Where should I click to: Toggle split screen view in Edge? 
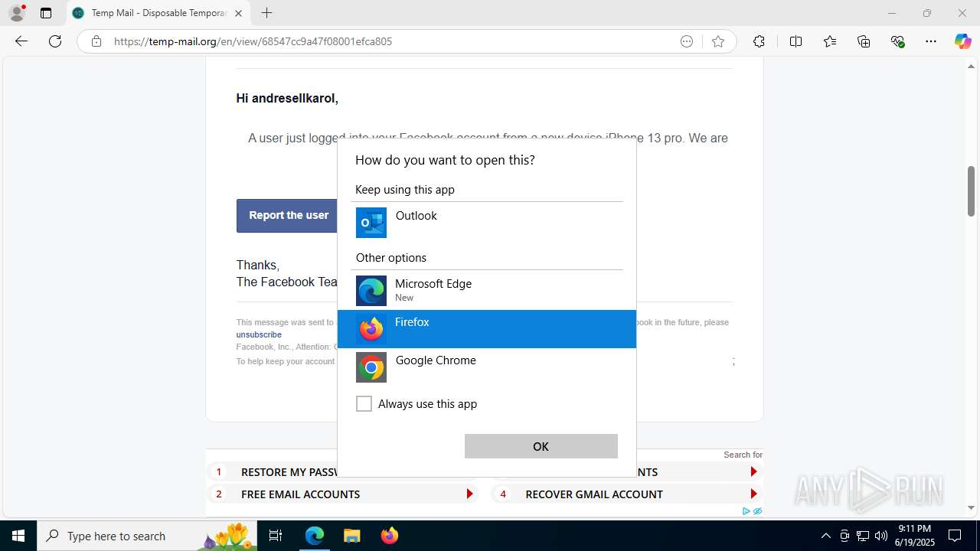795,41
